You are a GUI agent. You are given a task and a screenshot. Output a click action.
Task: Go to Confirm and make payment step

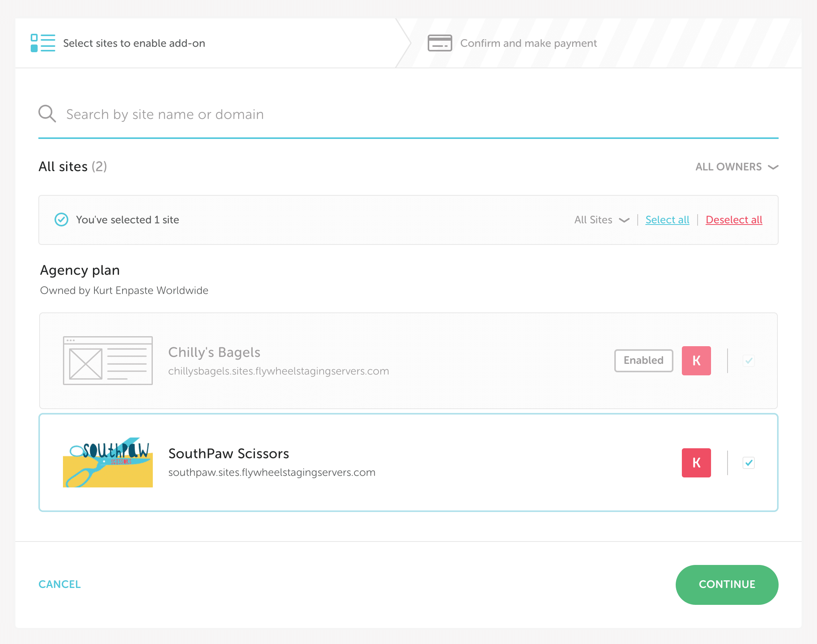tap(528, 43)
